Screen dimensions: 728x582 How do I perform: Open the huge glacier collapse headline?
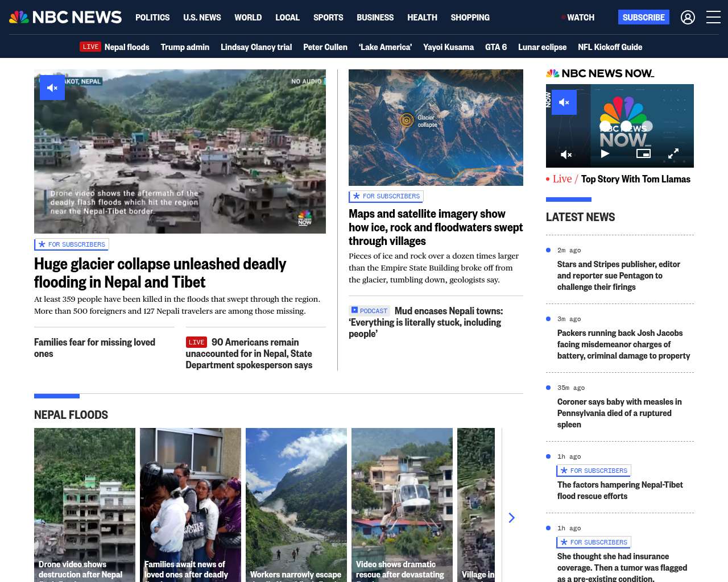coord(160,273)
